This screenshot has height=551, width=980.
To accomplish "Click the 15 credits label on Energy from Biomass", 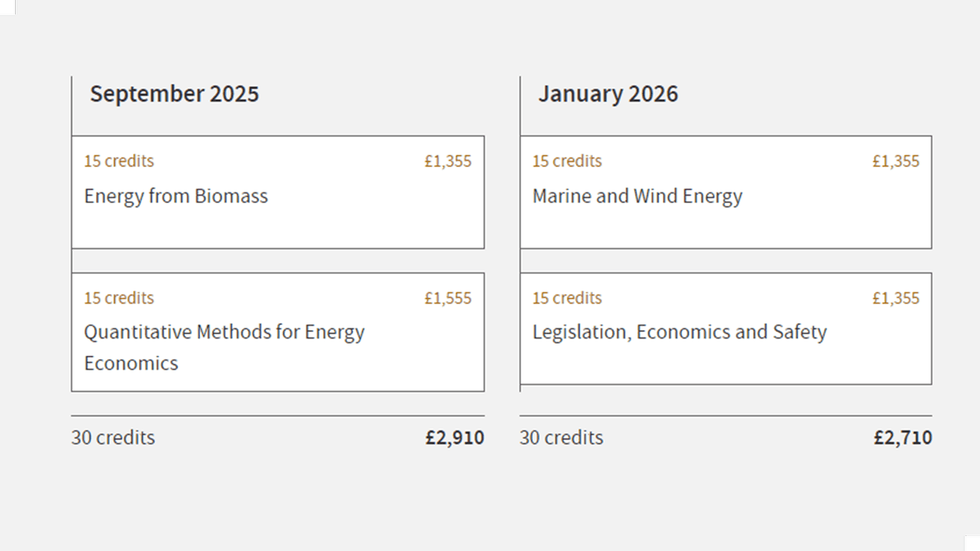I will [x=119, y=161].
